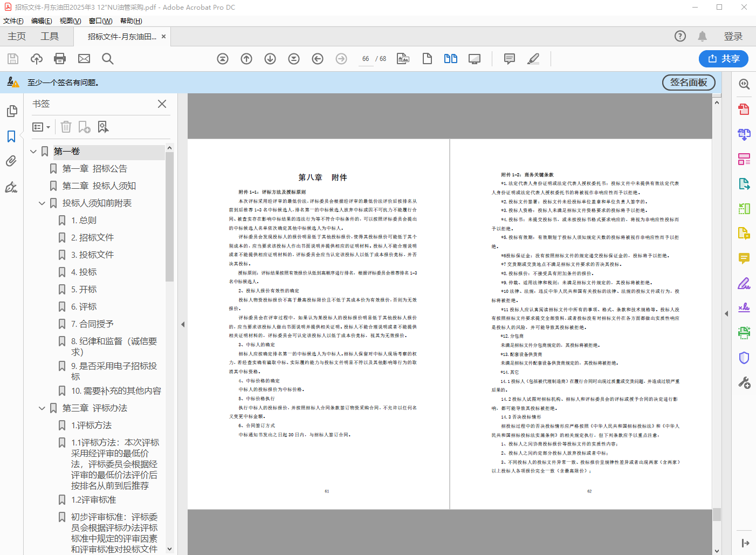
Task: Switch to the 工具 tab
Action: point(50,36)
